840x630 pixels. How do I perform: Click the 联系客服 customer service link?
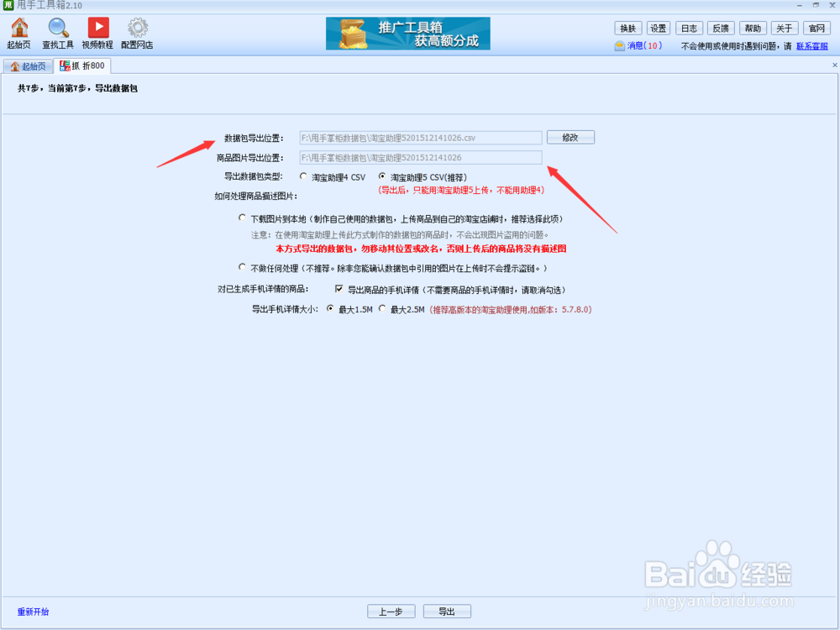coord(811,45)
